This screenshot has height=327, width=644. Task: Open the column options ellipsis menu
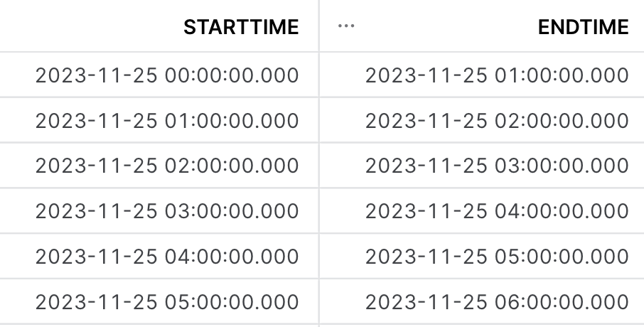tap(346, 26)
